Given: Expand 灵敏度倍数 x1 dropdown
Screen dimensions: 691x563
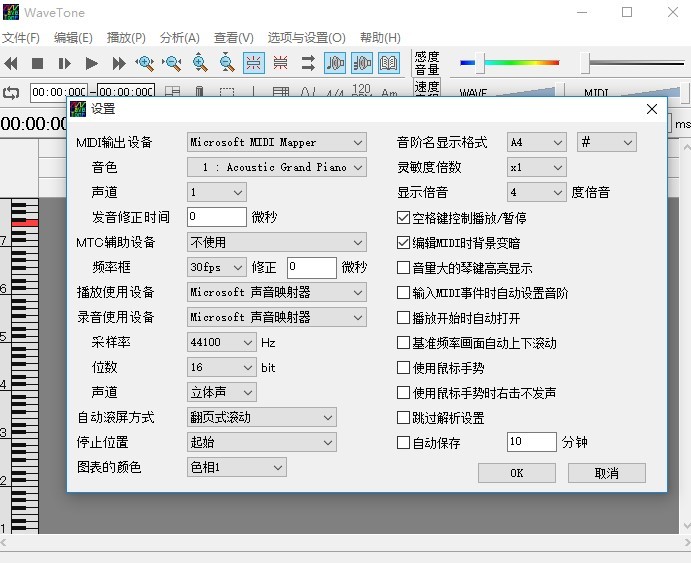Looking at the screenshot, I should (537, 167).
